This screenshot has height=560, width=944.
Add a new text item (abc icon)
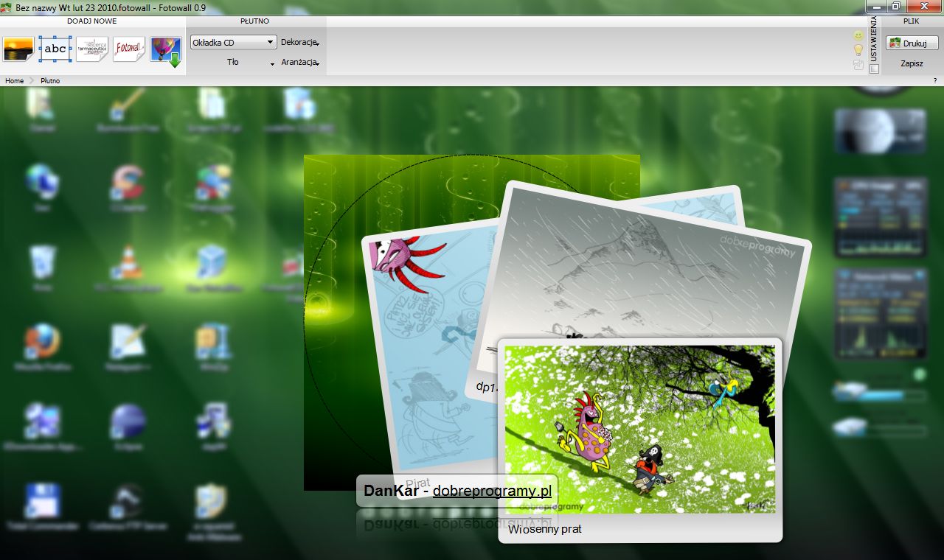point(55,49)
